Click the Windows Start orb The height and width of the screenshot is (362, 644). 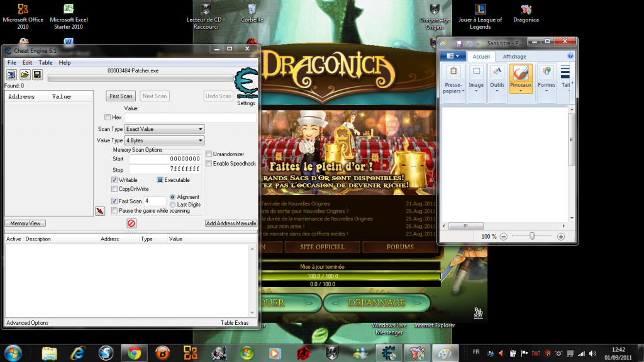pyautogui.click(x=13, y=353)
